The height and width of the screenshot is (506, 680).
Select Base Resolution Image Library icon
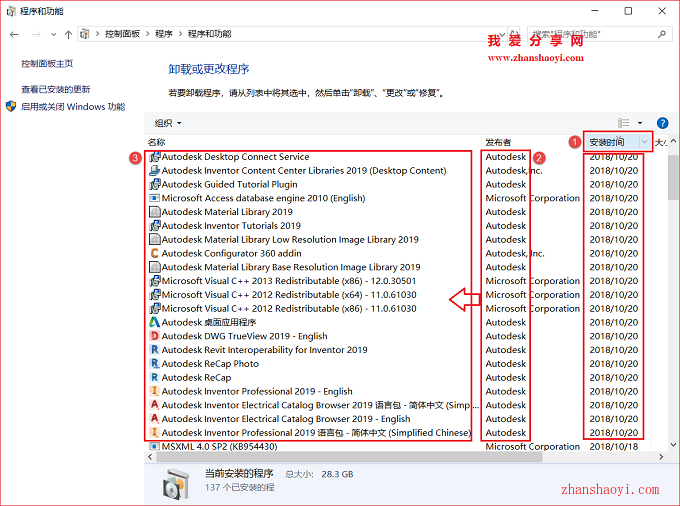154,267
